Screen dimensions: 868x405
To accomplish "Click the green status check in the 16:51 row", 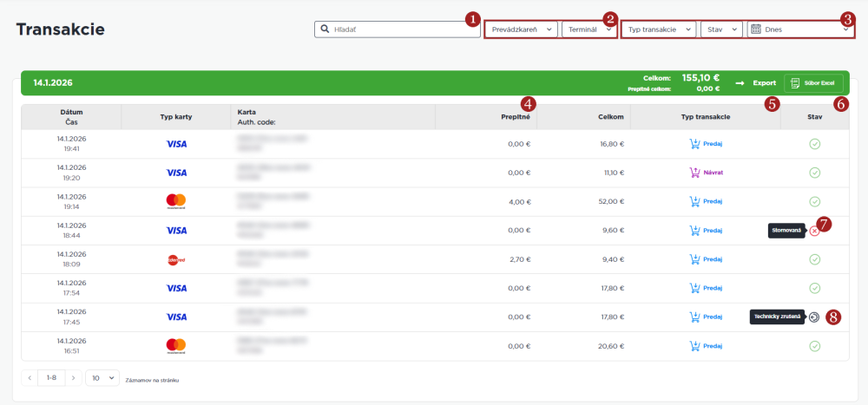I will coord(814,346).
